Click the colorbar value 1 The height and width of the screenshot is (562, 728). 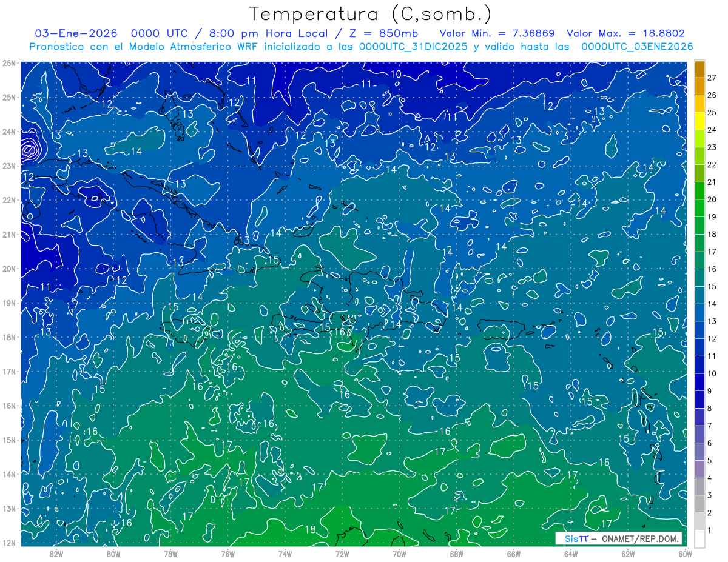click(x=709, y=530)
